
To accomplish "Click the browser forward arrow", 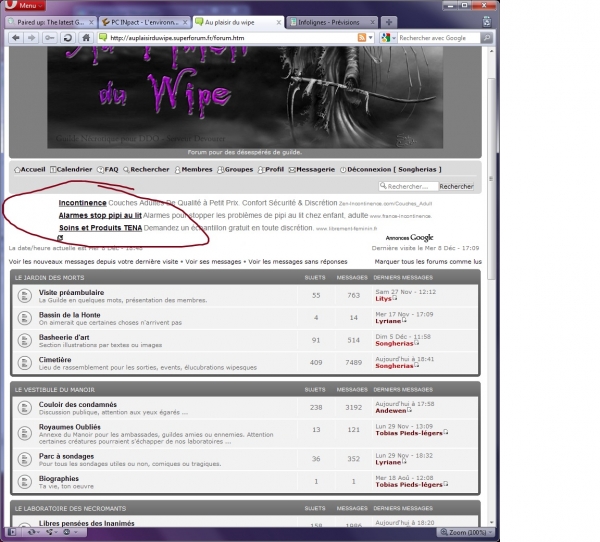I will pyautogui.click(x=32, y=38).
